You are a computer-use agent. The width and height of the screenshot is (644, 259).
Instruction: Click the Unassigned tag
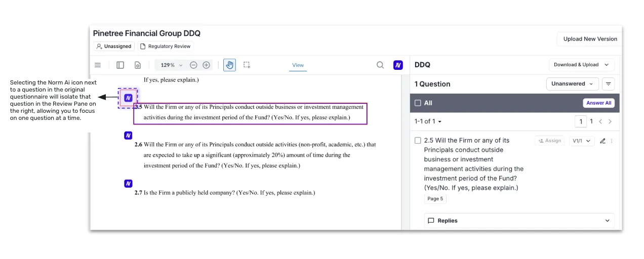click(114, 46)
